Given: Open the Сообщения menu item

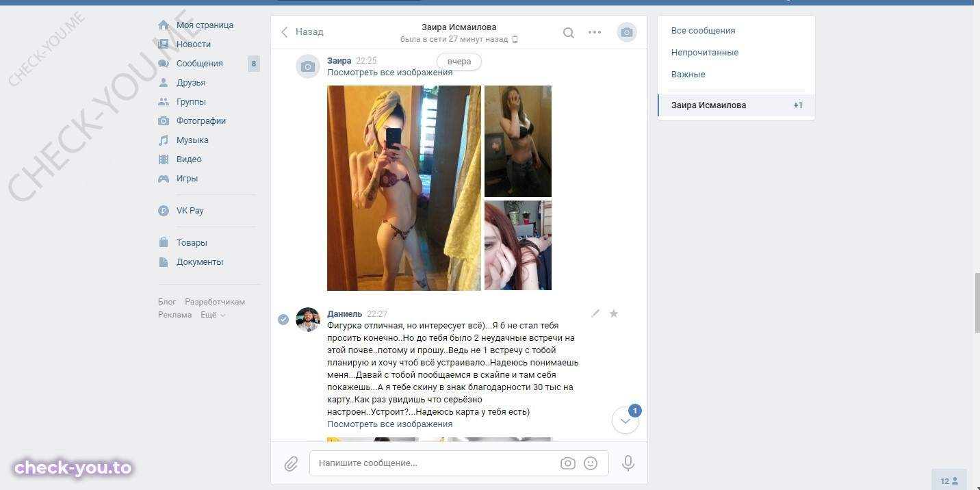Looking at the screenshot, I should click(200, 64).
